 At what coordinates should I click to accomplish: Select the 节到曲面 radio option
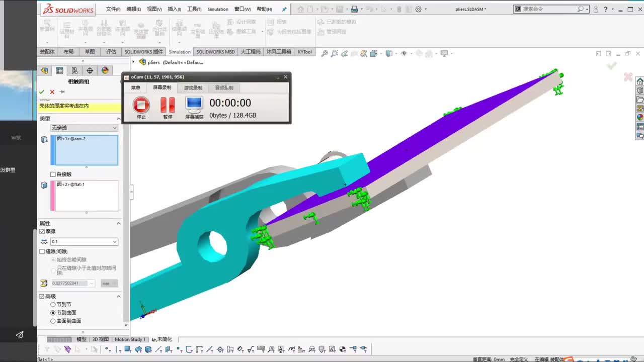point(53,313)
